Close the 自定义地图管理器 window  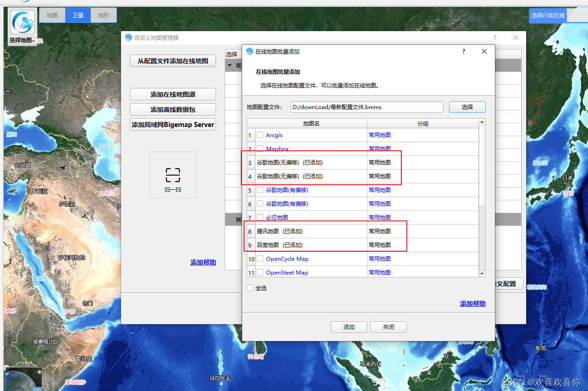point(516,38)
